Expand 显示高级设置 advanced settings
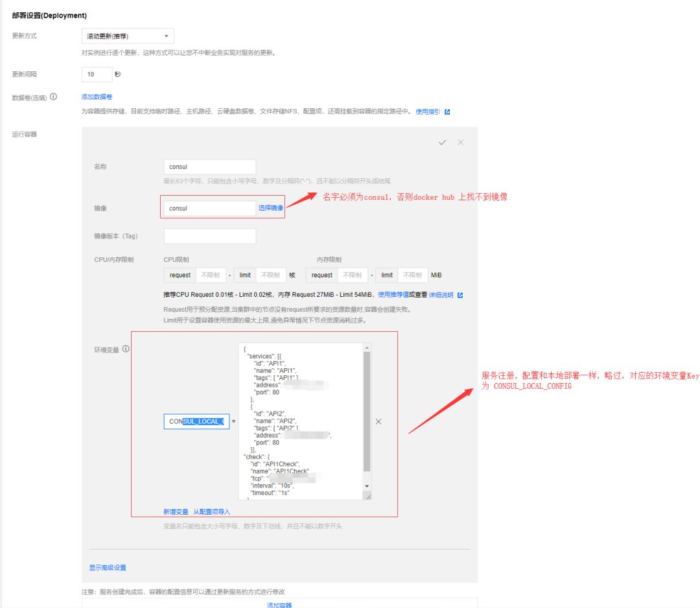700x608 pixels. point(108,567)
